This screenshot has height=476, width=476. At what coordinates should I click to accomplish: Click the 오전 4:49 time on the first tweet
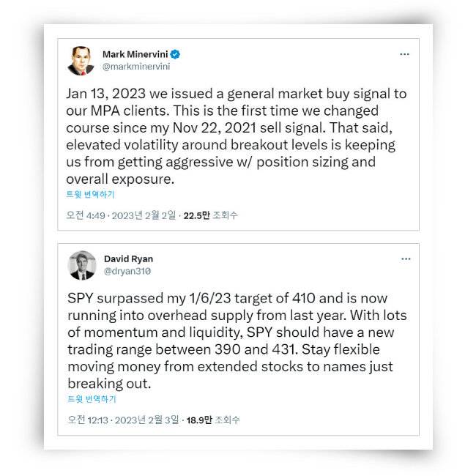tap(86, 215)
